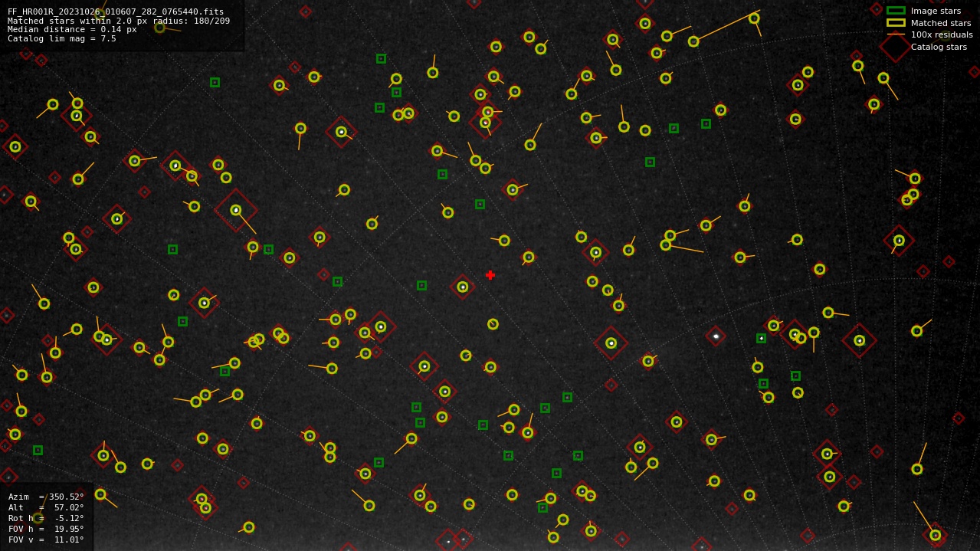980x551 pixels.
Task: Click the '100x residuals' legend label
Action: (942, 34)
